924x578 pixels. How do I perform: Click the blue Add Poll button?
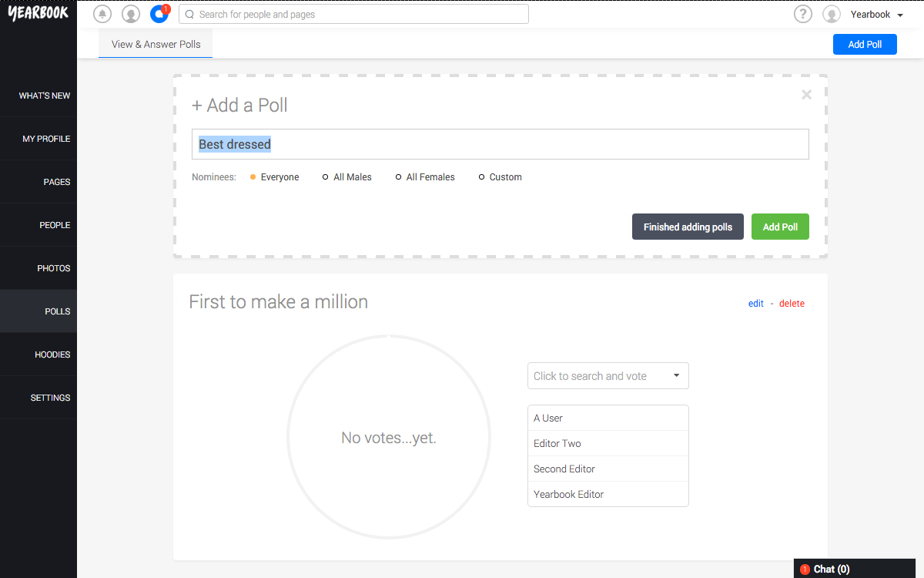coord(865,44)
